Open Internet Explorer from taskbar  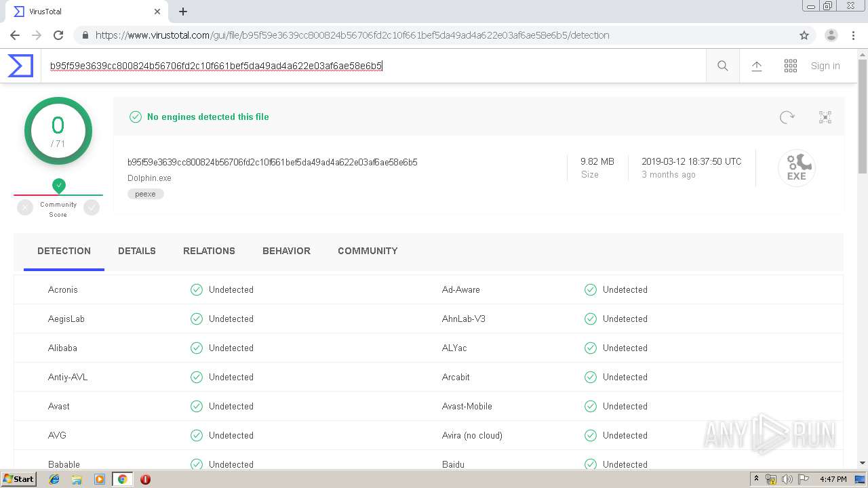pyautogui.click(x=54, y=479)
